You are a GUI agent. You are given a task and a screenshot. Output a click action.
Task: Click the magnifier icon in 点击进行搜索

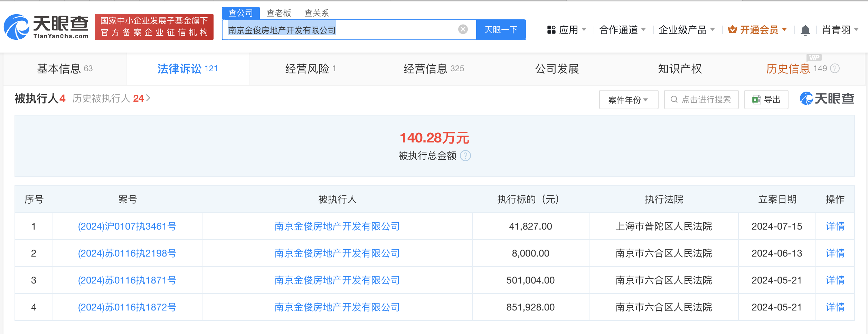(674, 100)
